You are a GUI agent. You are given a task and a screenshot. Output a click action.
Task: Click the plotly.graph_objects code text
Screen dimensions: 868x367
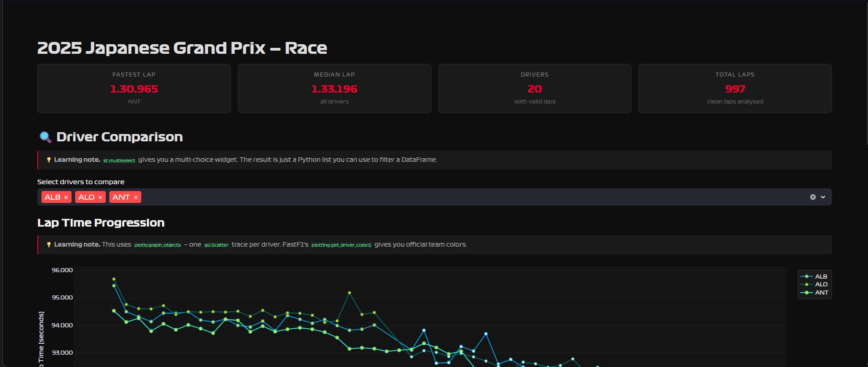tap(158, 245)
